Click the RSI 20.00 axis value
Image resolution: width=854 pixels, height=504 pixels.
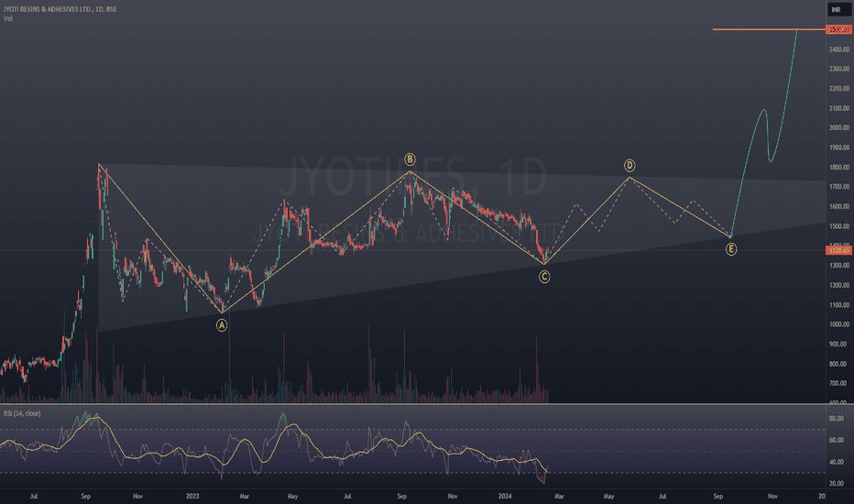pyautogui.click(x=837, y=483)
